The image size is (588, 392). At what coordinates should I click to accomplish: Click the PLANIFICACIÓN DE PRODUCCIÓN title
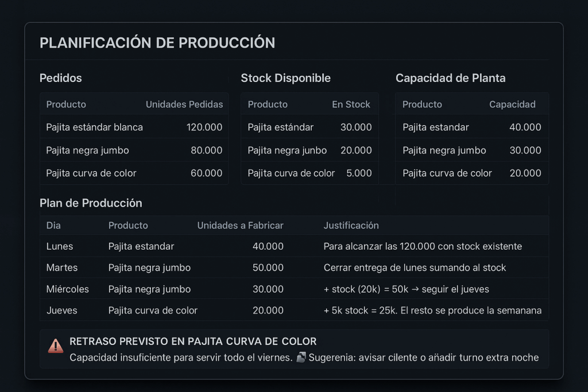pyautogui.click(x=157, y=42)
